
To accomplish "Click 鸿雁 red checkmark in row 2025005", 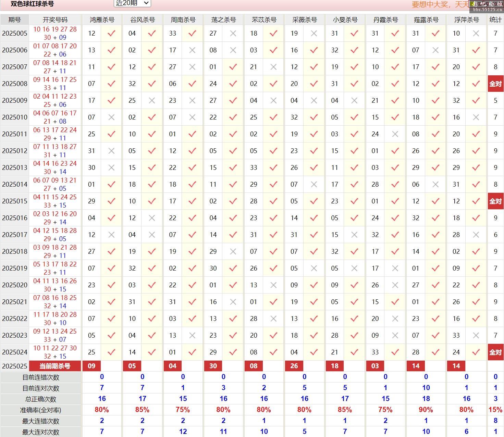I will pos(111,33).
